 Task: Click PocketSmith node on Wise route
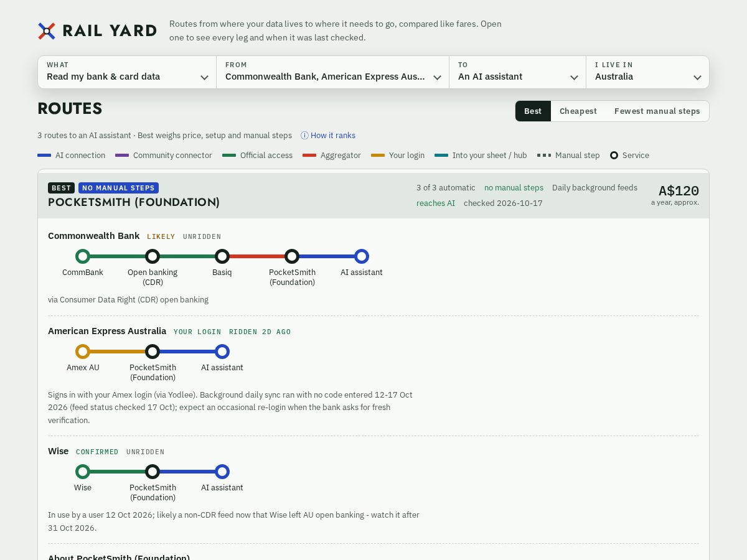(153, 472)
